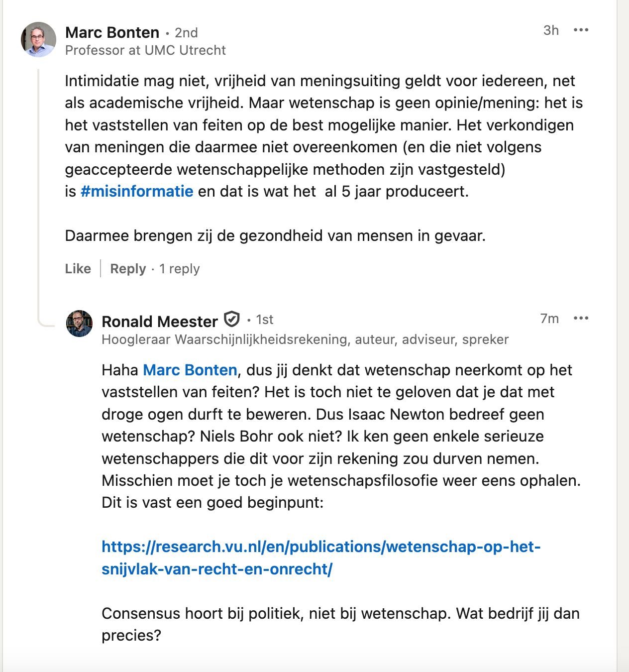Show the 1 reply count

[179, 269]
